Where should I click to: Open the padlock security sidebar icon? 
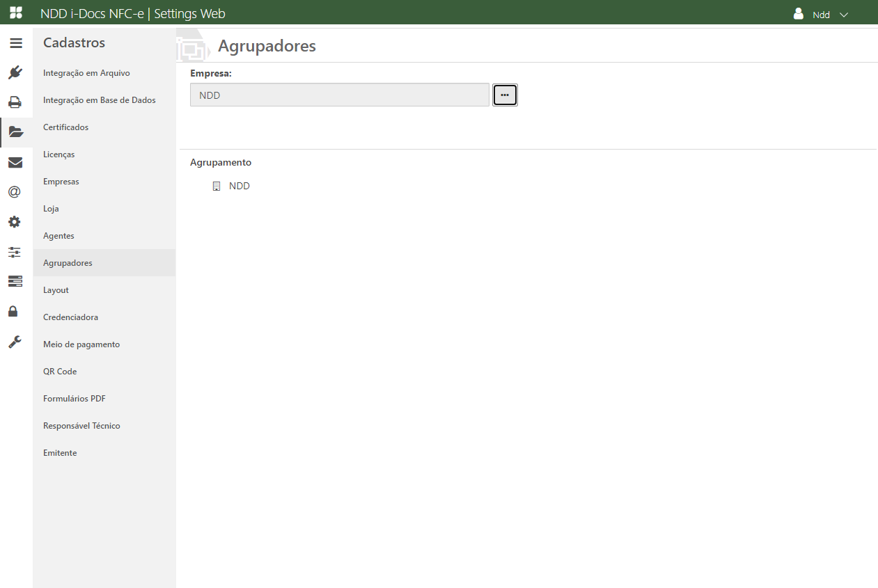click(13, 311)
